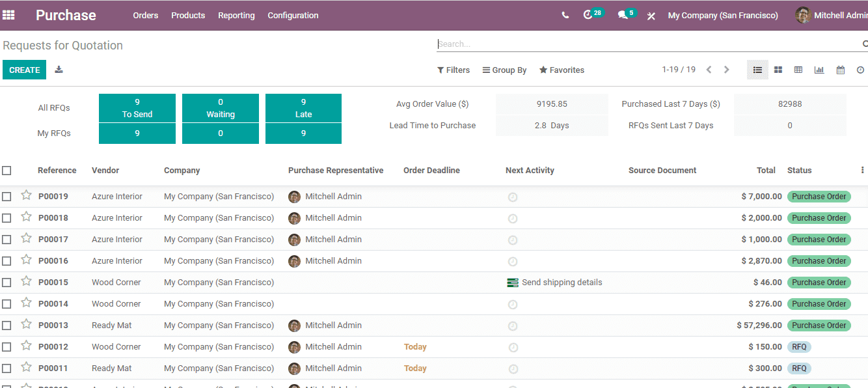This screenshot has height=388, width=868.
Task: Star order P00015 as favorite
Action: coord(26,281)
